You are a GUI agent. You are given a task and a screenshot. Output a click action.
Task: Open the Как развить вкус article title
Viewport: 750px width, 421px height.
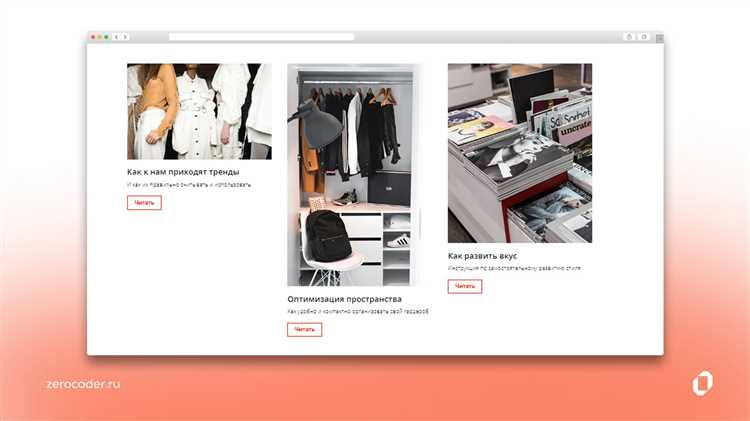click(x=482, y=256)
